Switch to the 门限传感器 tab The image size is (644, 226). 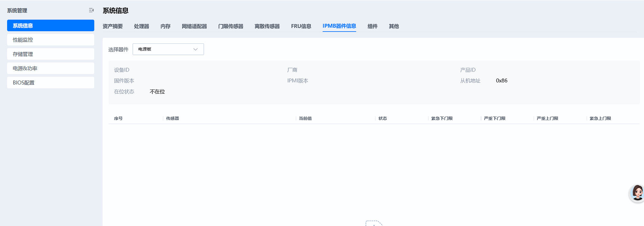[231, 26]
